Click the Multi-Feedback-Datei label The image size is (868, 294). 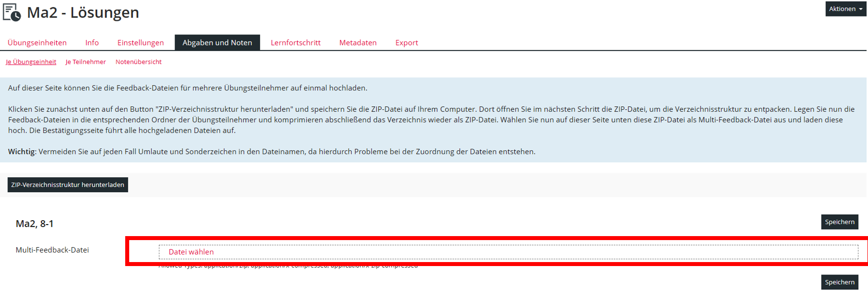[x=52, y=250]
